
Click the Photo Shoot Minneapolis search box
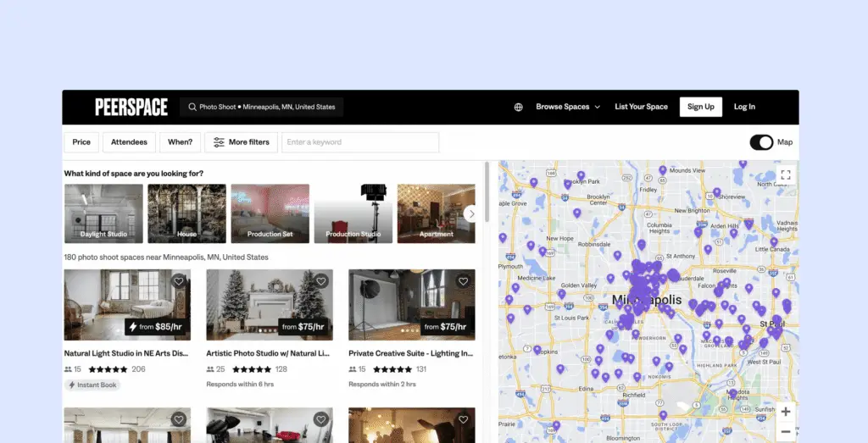pyautogui.click(x=261, y=107)
